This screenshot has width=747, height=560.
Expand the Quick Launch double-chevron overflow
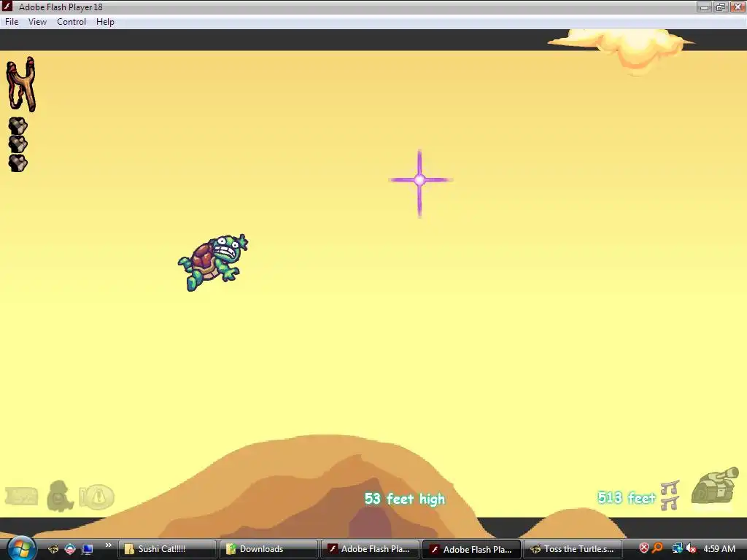click(x=109, y=545)
